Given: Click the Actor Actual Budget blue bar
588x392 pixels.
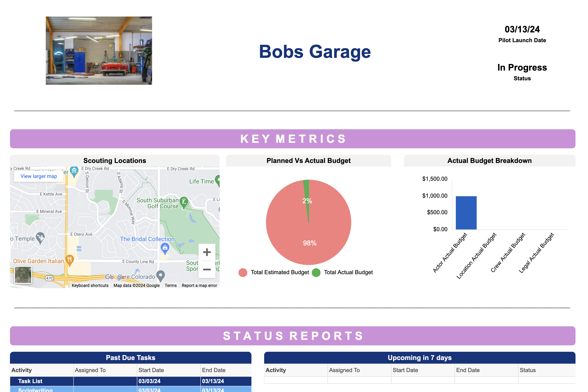Looking at the screenshot, I should 466,213.
